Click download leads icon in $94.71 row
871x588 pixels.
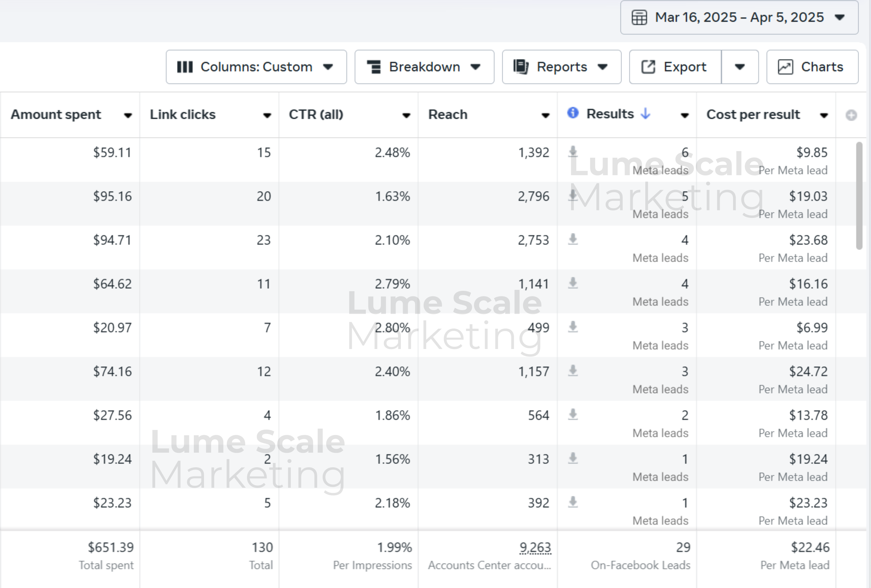click(x=573, y=239)
